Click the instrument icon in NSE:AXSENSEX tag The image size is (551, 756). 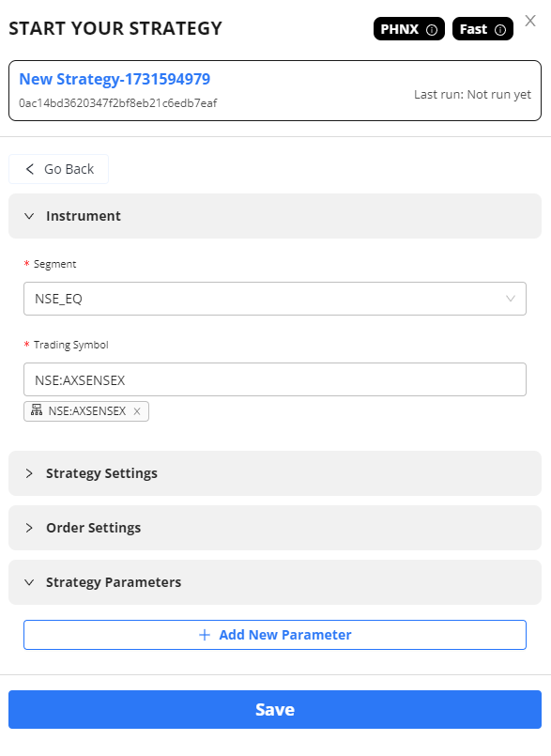[37, 410]
